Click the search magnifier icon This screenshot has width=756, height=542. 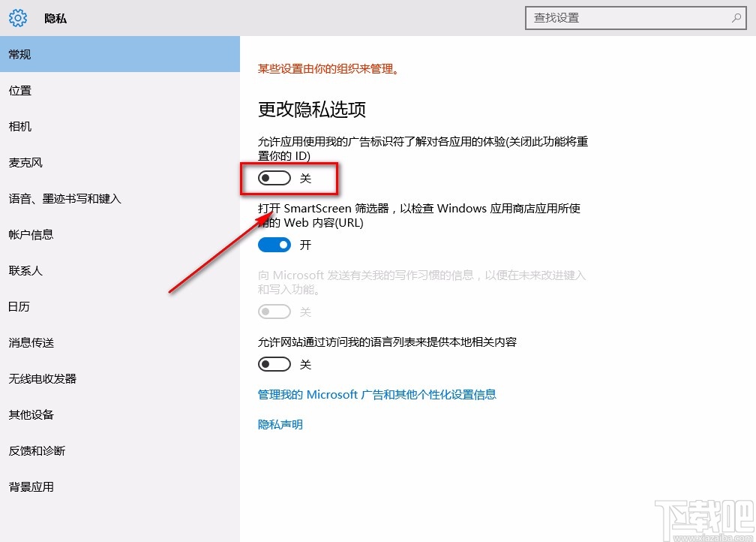point(736,17)
